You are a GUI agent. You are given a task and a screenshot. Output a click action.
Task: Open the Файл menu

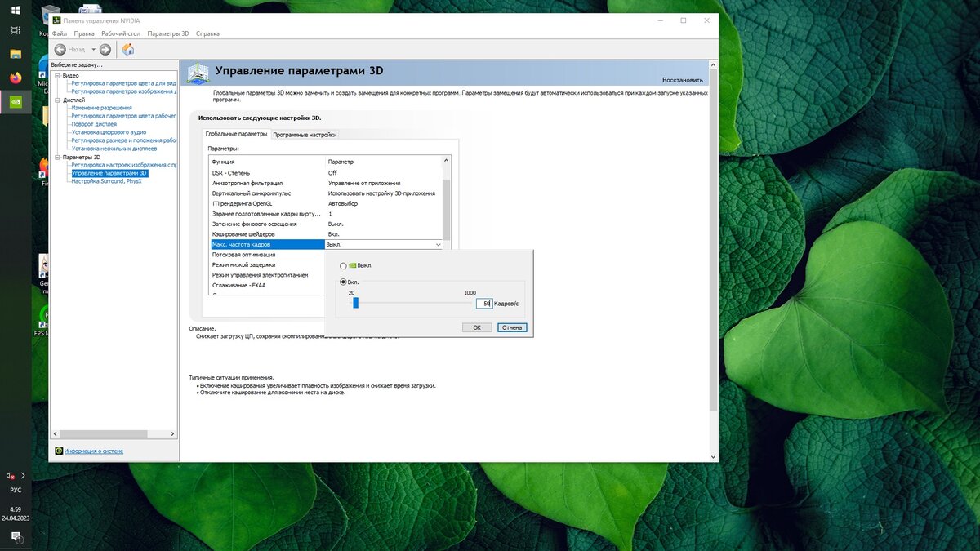tap(59, 33)
